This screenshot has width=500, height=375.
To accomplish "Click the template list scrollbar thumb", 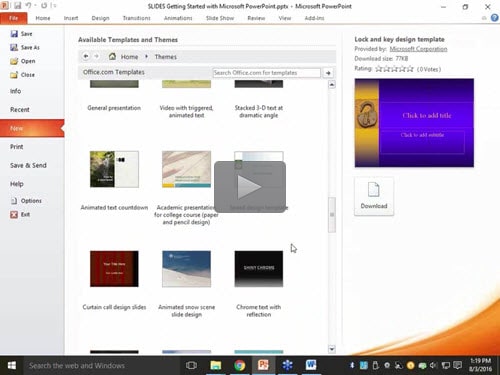I will coord(332,215).
